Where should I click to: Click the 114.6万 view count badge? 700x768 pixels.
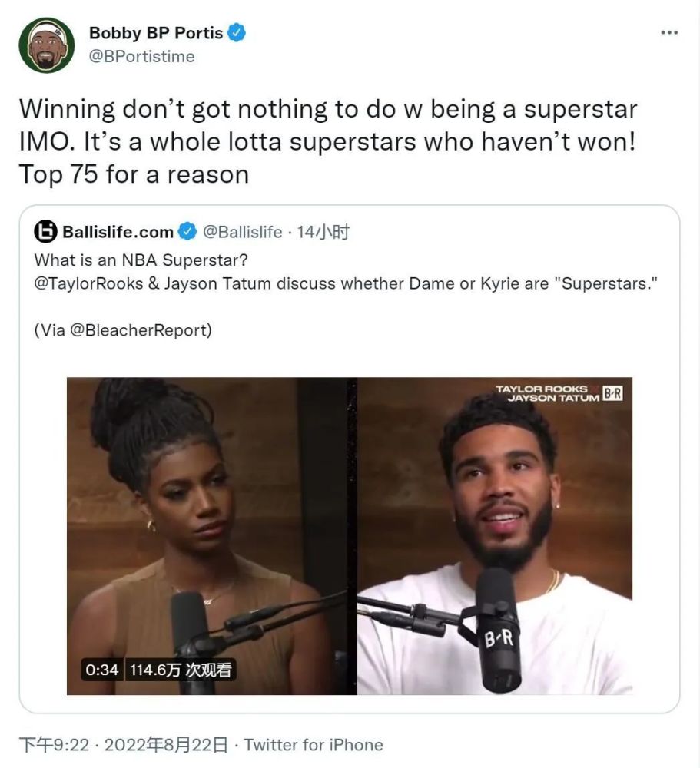point(181,670)
